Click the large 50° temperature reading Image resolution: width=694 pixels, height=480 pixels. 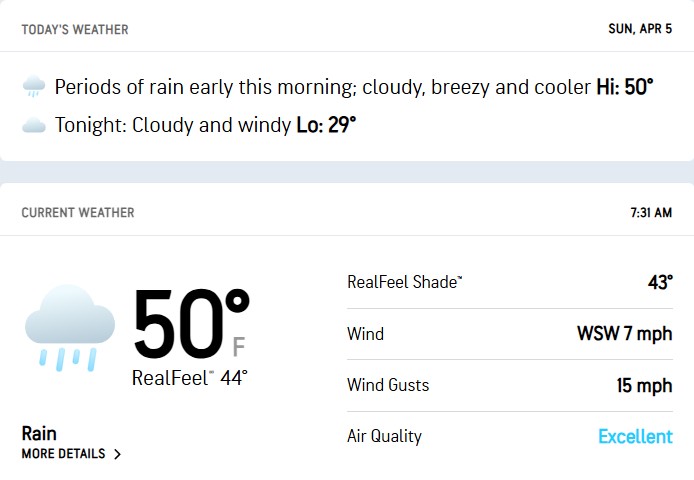pos(190,325)
